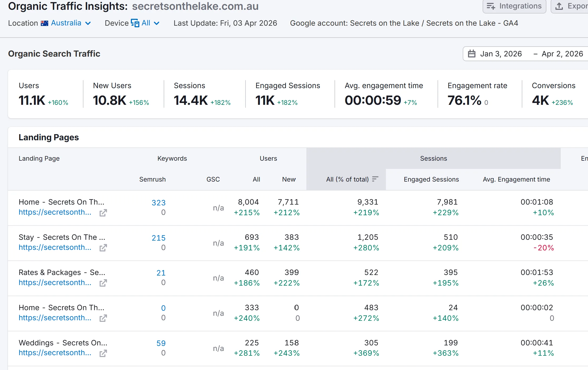Image resolution: width=588 pixels, height=370 pixels.
Task: Click 0 Semrush keywords for second Home
Action: (163, 308)
